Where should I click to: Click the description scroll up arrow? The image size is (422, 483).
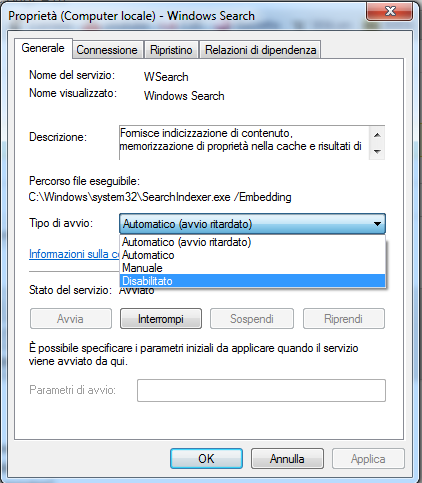pos(377,135)
